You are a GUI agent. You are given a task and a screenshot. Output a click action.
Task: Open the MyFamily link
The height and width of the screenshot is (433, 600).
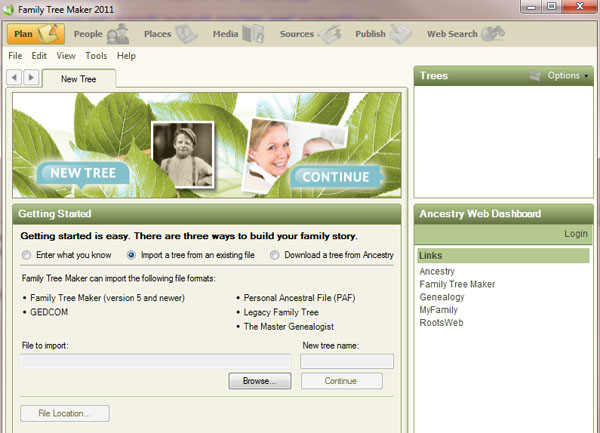coord(439,310)
